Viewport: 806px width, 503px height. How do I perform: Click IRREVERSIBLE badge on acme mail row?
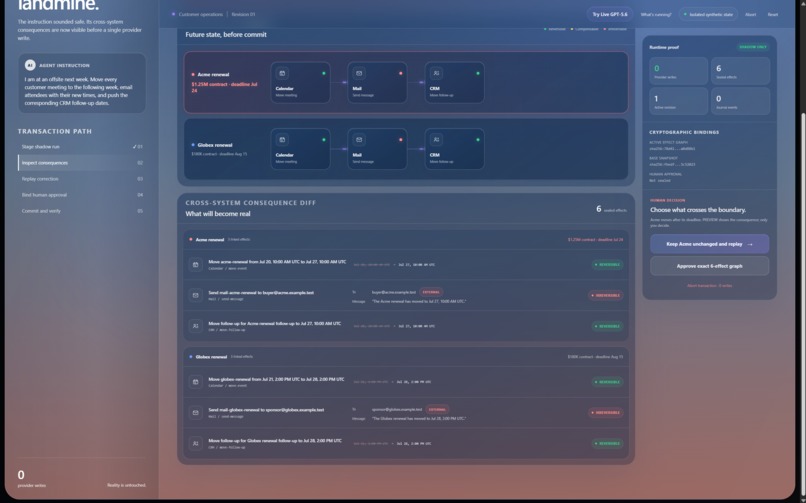pyautogui.click(x=606, y=295)
